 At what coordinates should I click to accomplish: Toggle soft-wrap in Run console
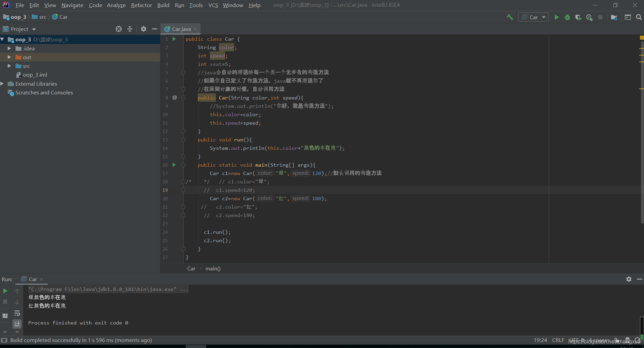click(x=17, y=313)
